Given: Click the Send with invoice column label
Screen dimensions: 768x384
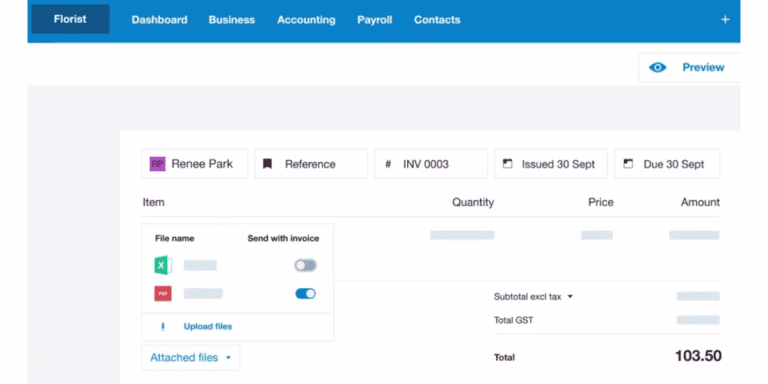Looking at the screenshot, I should (283, 239).
